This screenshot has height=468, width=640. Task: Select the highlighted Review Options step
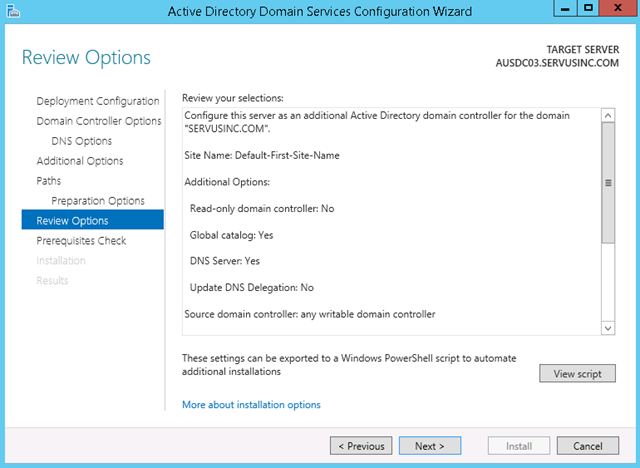tap(93, 220)
